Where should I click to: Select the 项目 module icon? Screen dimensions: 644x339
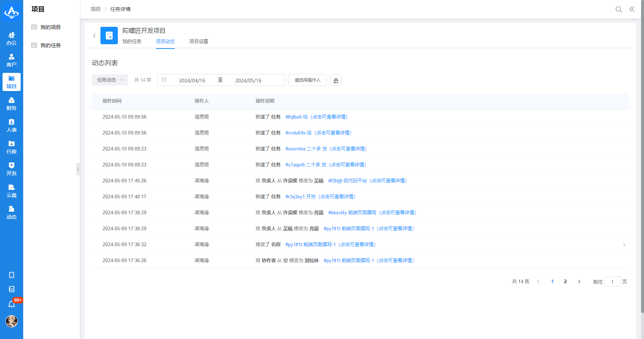(12, 82)
